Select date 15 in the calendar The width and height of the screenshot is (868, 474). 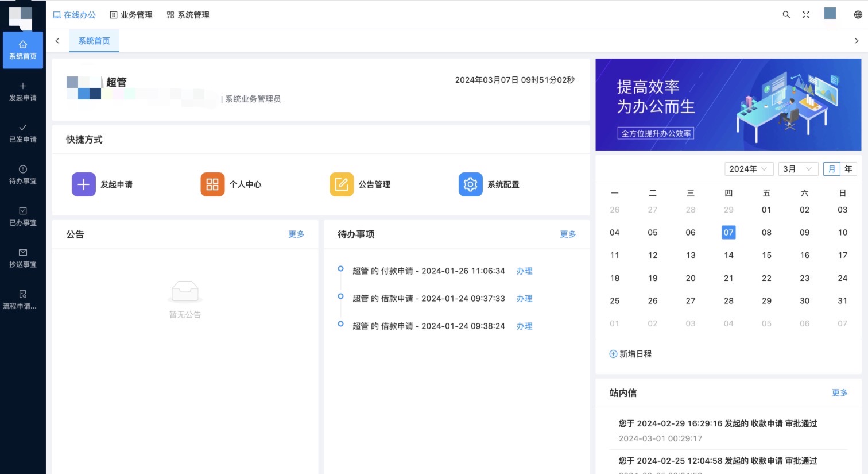(x=766, y=255)
